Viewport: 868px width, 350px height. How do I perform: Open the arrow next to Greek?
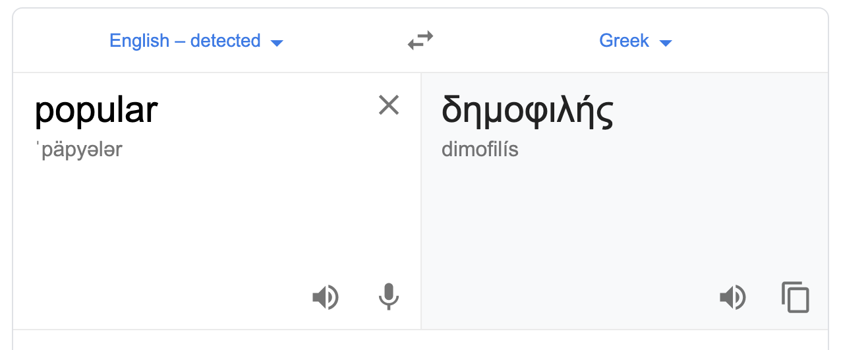666,43
